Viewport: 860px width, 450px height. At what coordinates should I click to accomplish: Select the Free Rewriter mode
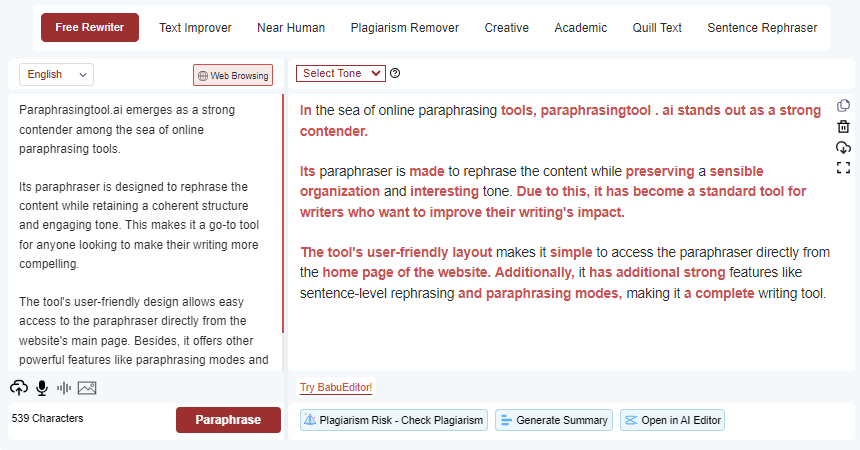coord(90,27)
